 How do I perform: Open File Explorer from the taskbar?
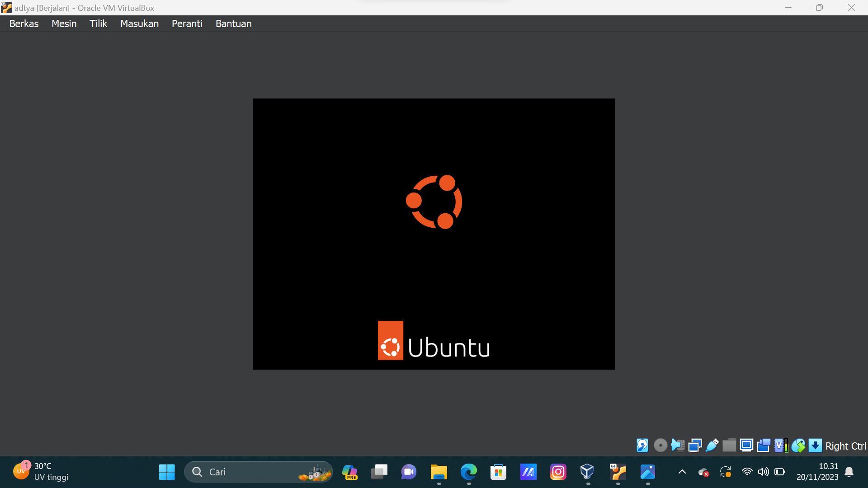439,472
